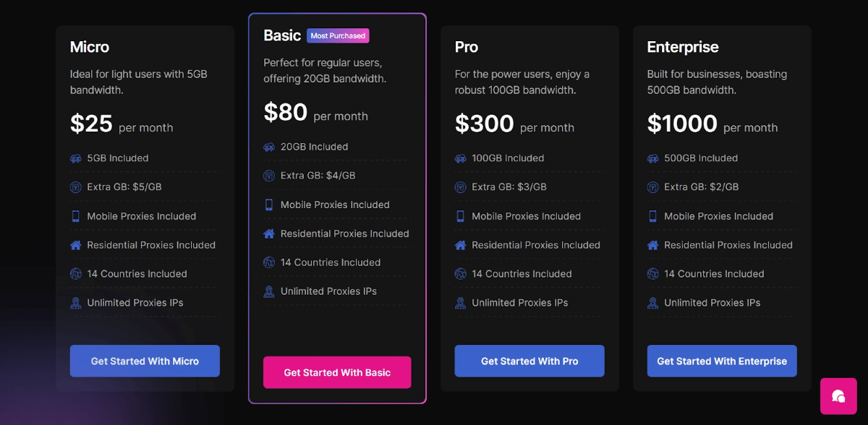The width and height of the screenshot is (868, 425).
Task: Select Get Started With Pro button
Action: coord(529,361)
